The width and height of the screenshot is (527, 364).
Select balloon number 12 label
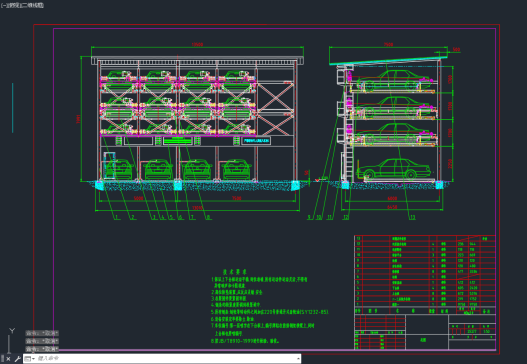coord(346,217)
